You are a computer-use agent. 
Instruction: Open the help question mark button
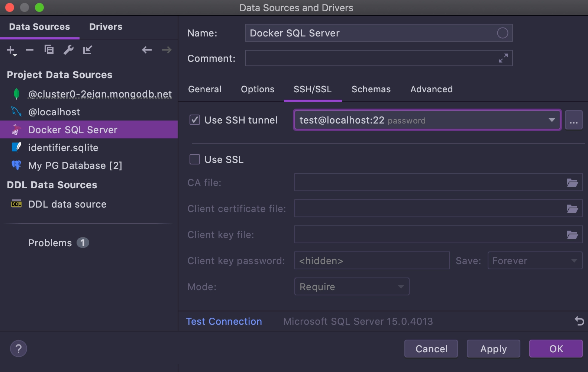pos(19,349)
